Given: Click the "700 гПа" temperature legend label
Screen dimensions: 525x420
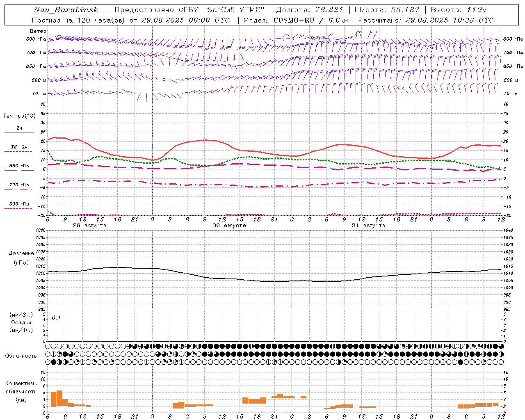Looking at the screenshot, I should coord(19,185).
